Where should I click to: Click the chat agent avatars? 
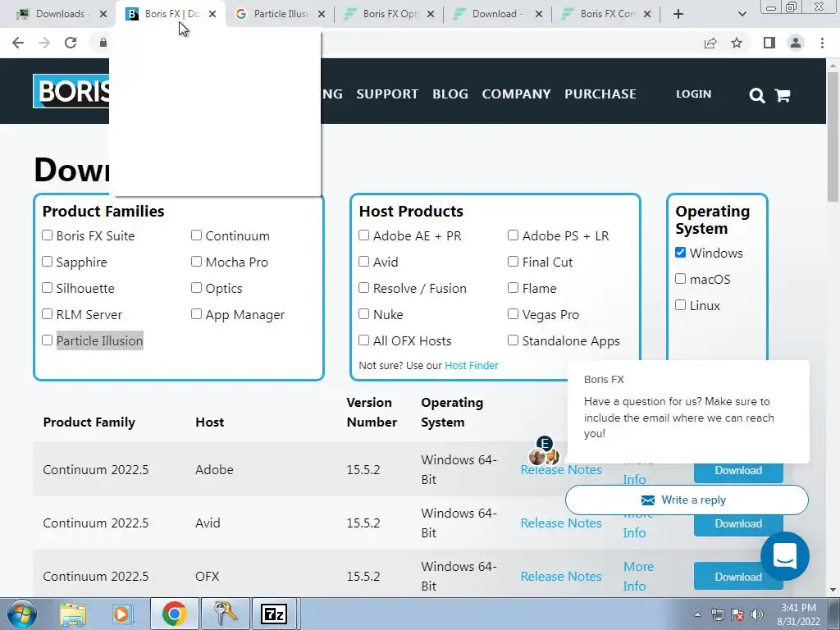tap(544, 450)
